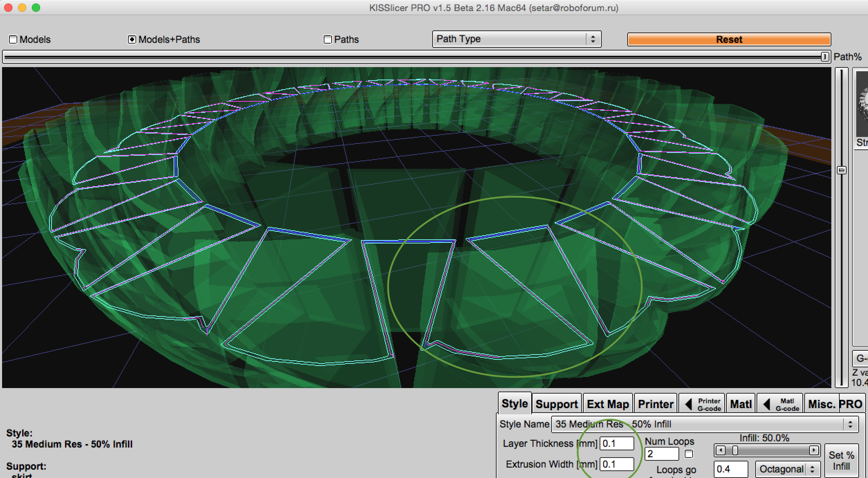Click the Printer G-code arrow tab
Viewport: 868px width, 478px height.
point(702,404)
